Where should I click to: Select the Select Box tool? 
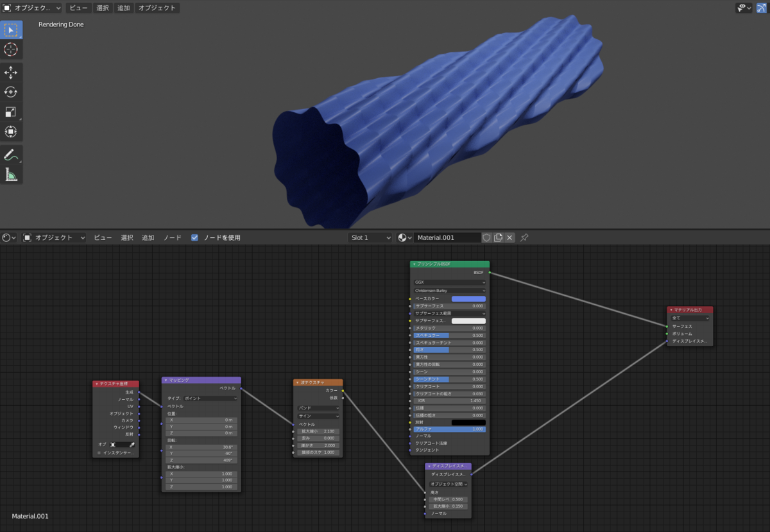pos(11,30)
